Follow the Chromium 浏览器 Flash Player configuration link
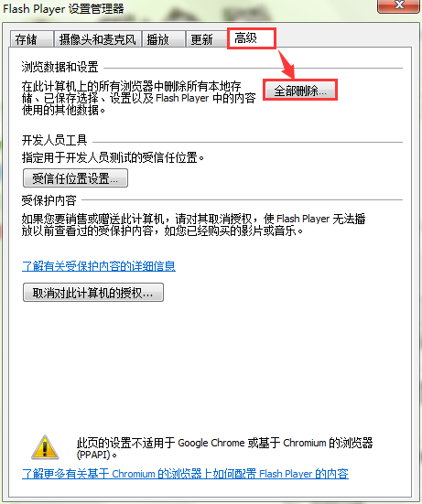This screenshot has height=504, width=422. [x=185, y=474]
